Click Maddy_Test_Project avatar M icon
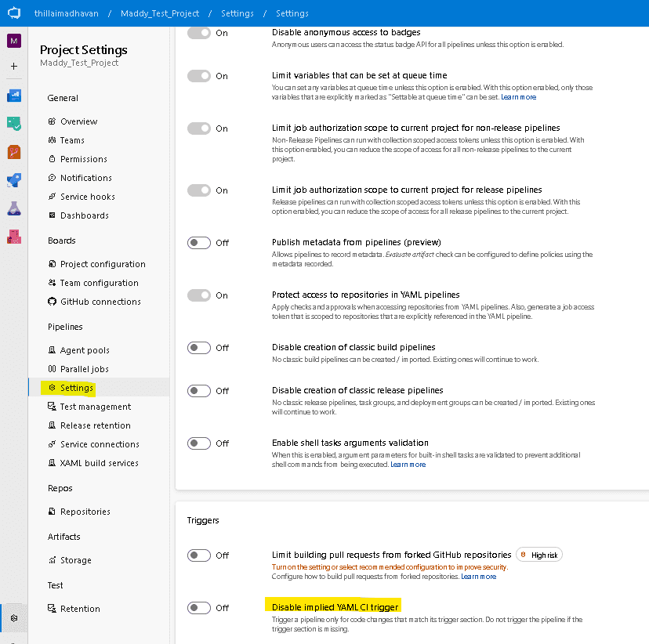Screen dimensions: 649x644 [x=14, y=41]
